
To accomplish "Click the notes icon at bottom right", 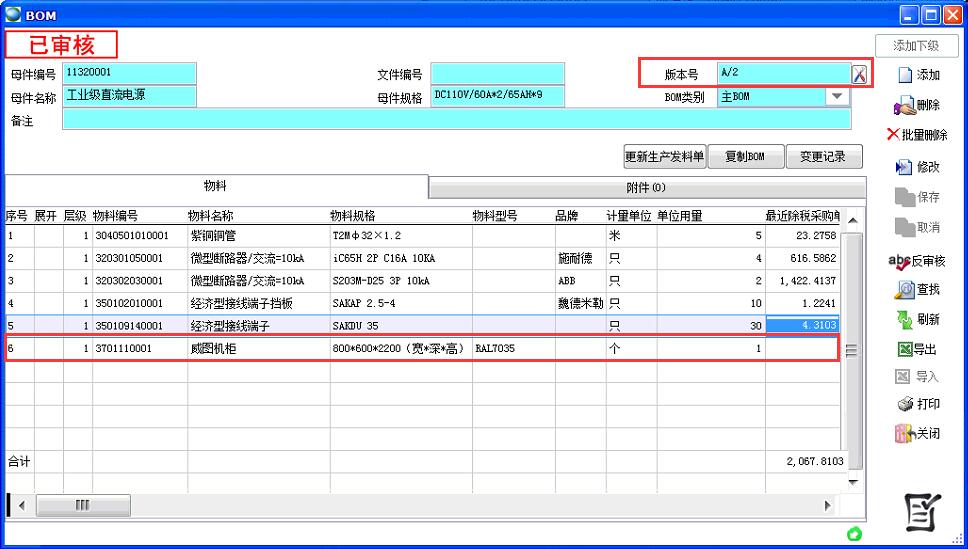I will pos(923,512).
